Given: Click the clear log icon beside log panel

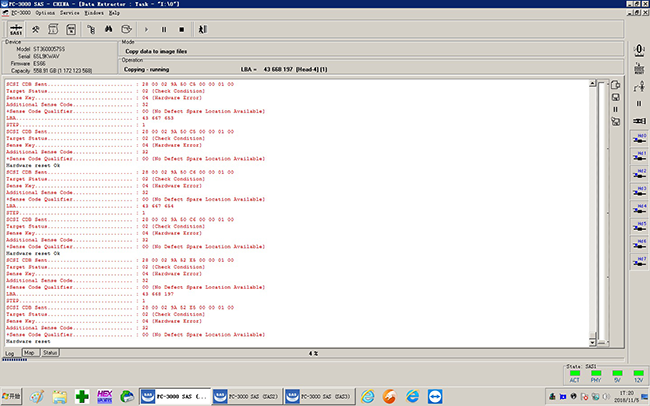Looking at the screenshot, I should pos(616,122).
